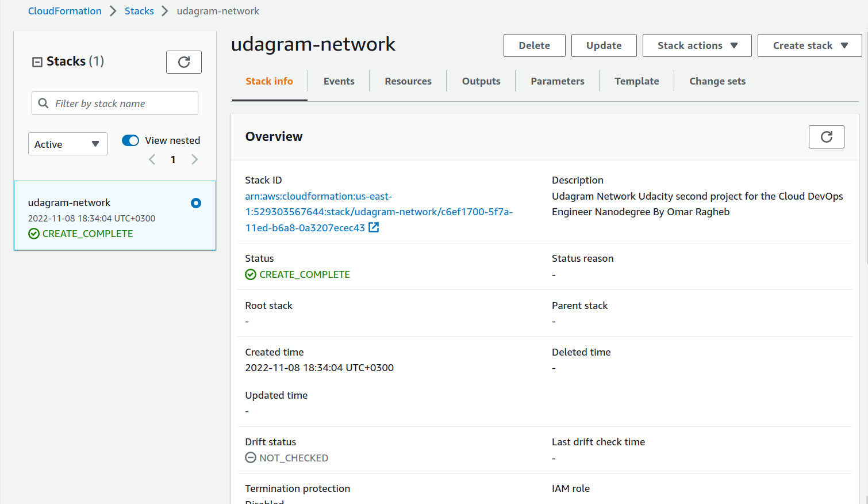Toggle the View nested switch
The image size is (868, 504).
pyautogui.click(x=130, y=140)
